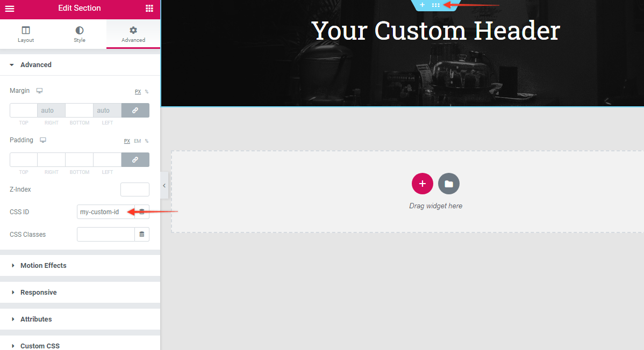Click the CSS Classes label
The width and height of the screenshot is (644, 350).
point(27,235)
